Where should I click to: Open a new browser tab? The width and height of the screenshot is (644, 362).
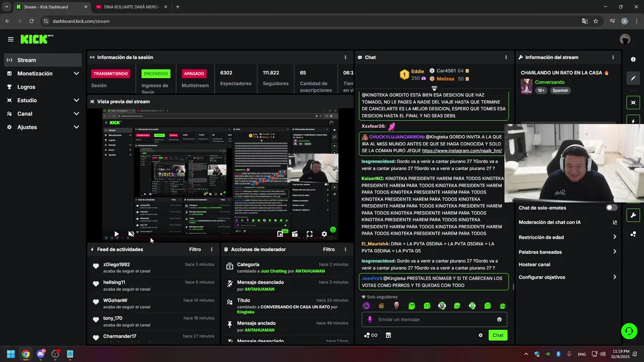click(178, 7)
